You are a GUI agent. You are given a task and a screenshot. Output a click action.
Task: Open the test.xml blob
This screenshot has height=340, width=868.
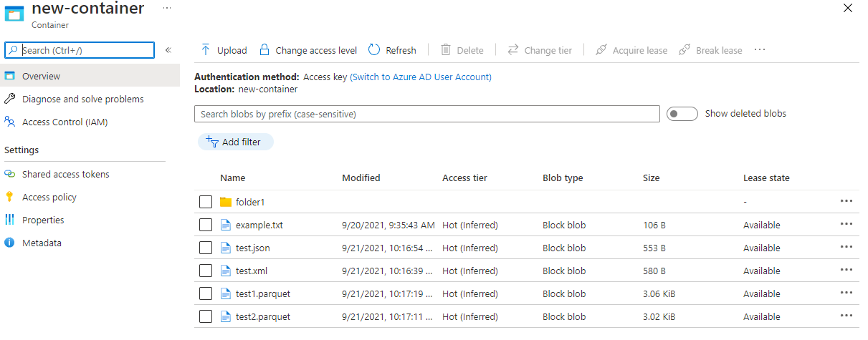[x=252, y=271]
